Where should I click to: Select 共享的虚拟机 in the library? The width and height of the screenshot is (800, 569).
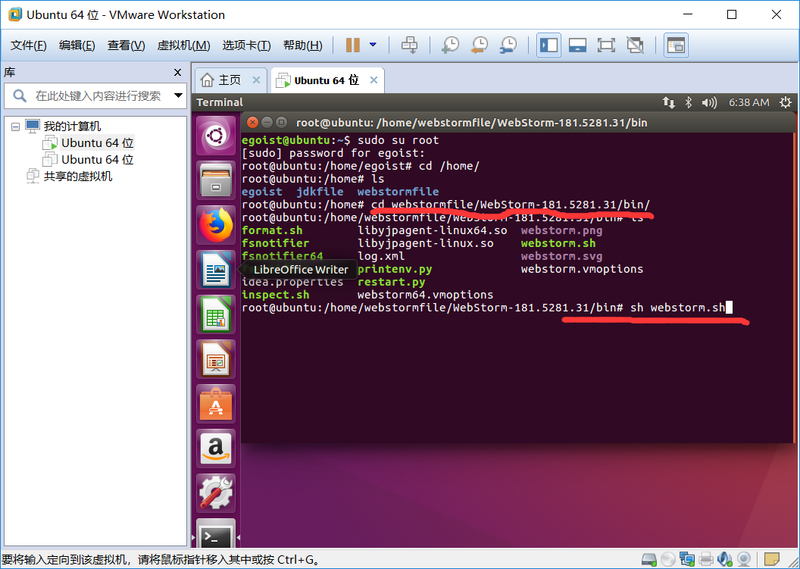coord(78,177)
